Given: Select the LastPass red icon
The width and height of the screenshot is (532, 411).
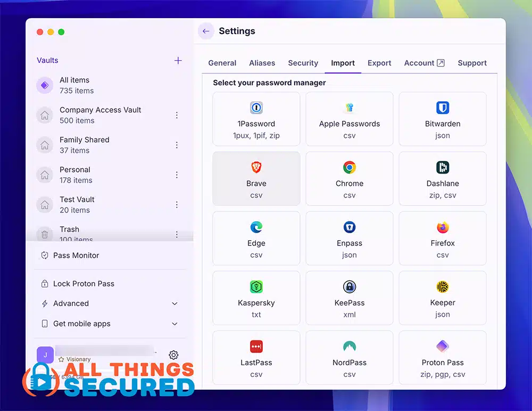Looking at the screenshot, I should point(256,347).
